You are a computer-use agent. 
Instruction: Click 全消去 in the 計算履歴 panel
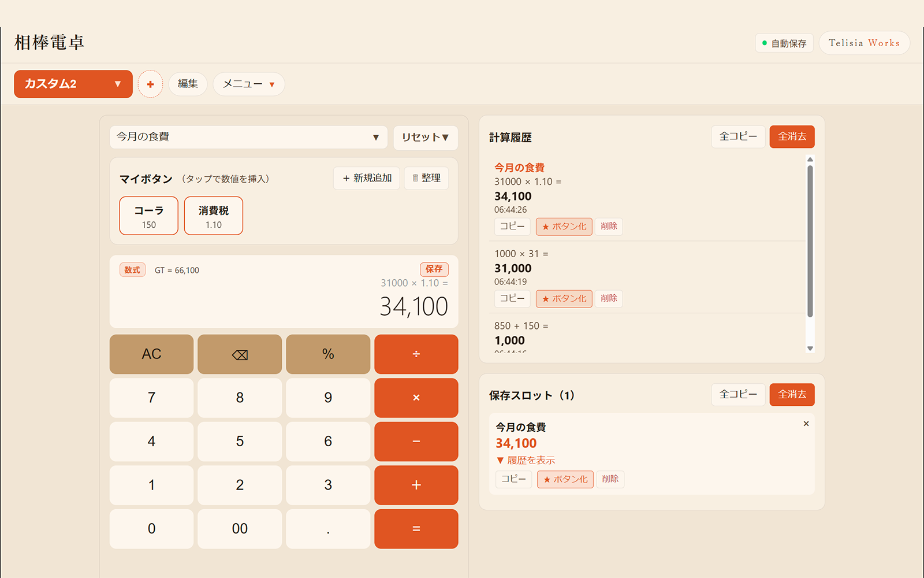click(792, 136)
